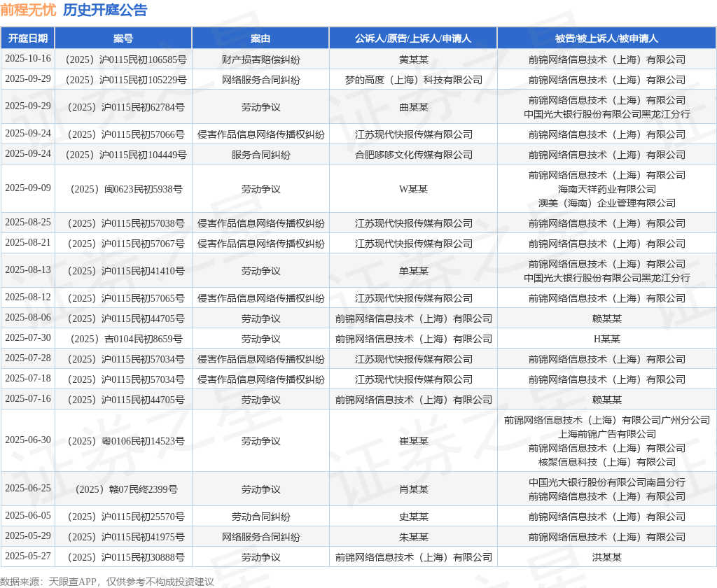The height and width of the screenshot is (588, 717).
Task: Click the 被告/被上诉人/被申请人 column header
Action: pyautogui.click(x=607, y=38)
